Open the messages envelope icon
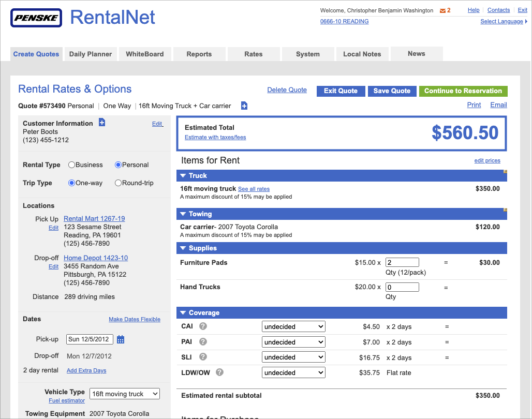The height and width of the screenshot is (419, 532). click(x=442, y=11)
